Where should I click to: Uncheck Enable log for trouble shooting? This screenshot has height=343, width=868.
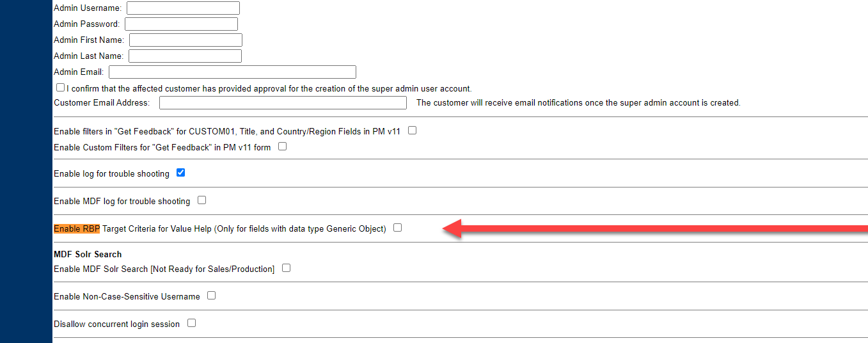coord(180,173)
